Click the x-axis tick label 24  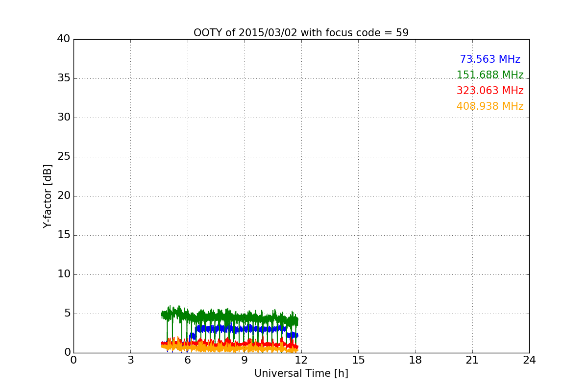coord(529,360)
